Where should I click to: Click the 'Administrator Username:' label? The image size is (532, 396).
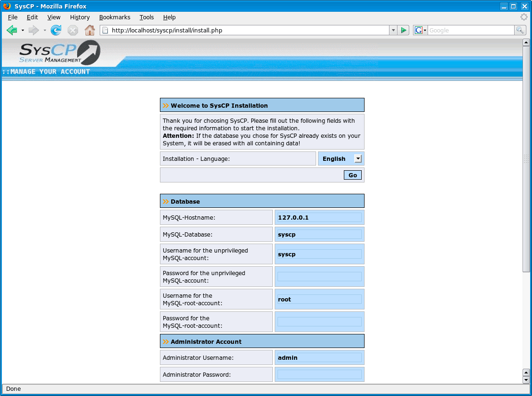coord(198,357)
